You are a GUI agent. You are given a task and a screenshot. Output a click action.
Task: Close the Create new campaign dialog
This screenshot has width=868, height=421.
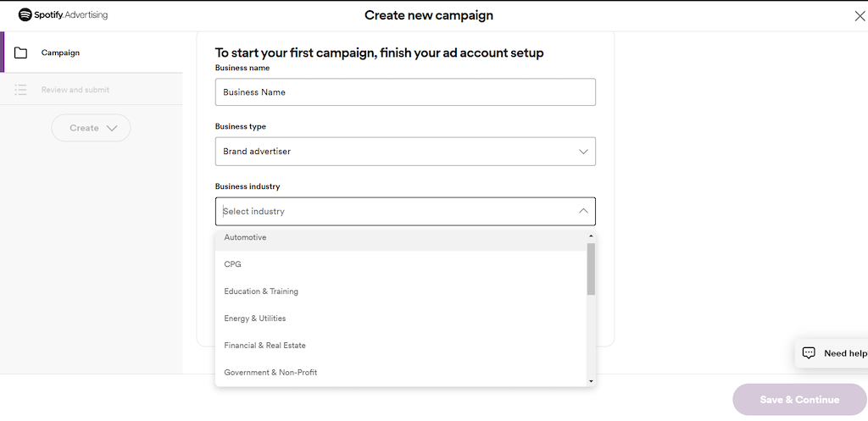[x=860, y=16]
